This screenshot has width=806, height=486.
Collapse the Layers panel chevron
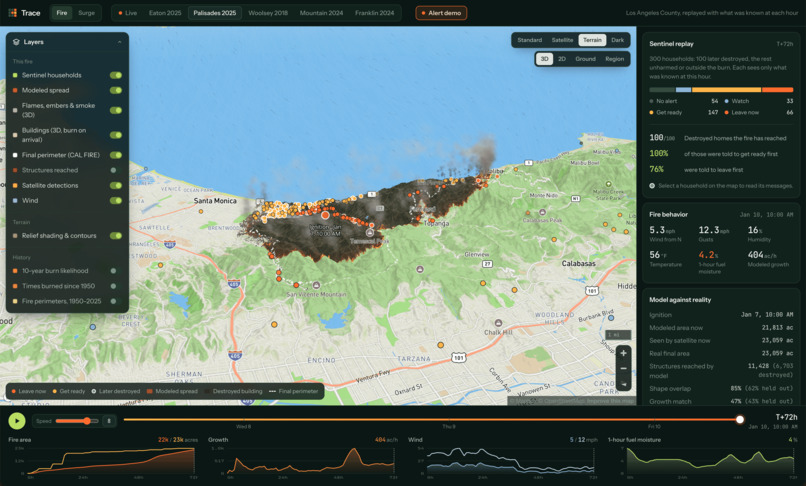(120, 42)
